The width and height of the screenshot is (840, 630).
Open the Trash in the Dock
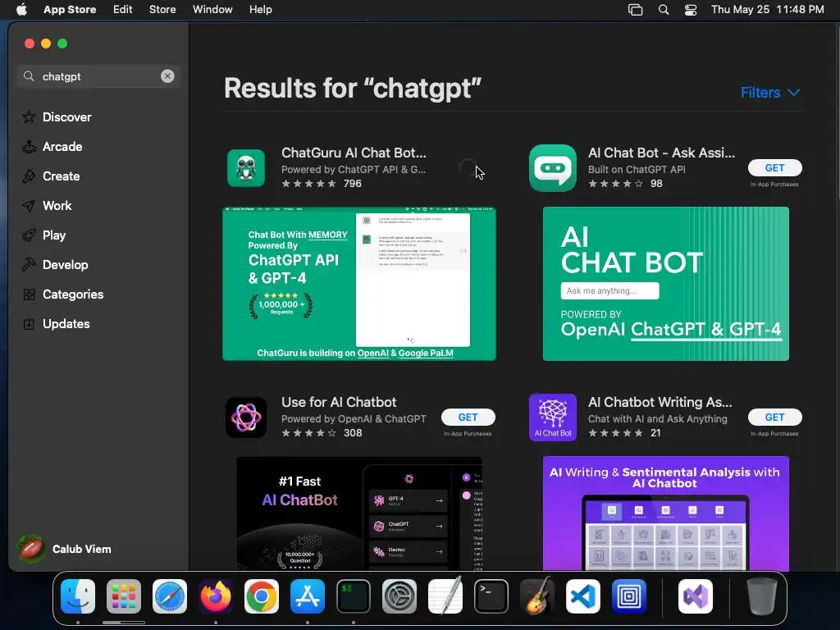(x=762, y=596)
